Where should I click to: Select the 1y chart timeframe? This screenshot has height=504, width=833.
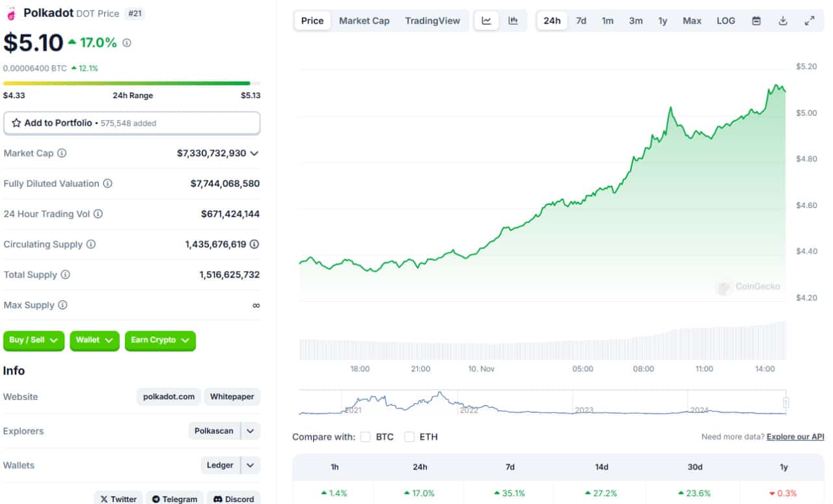click(x=662, y=21)
